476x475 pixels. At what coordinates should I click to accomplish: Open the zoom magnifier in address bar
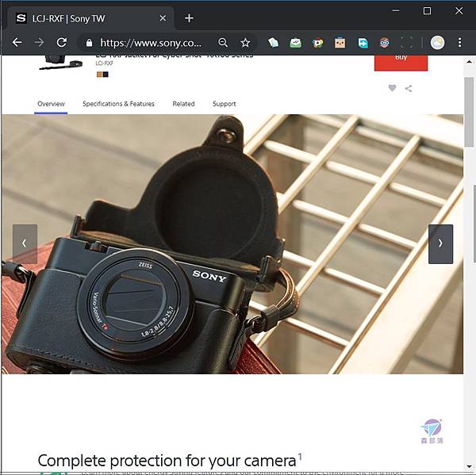(x=223, y=43)
